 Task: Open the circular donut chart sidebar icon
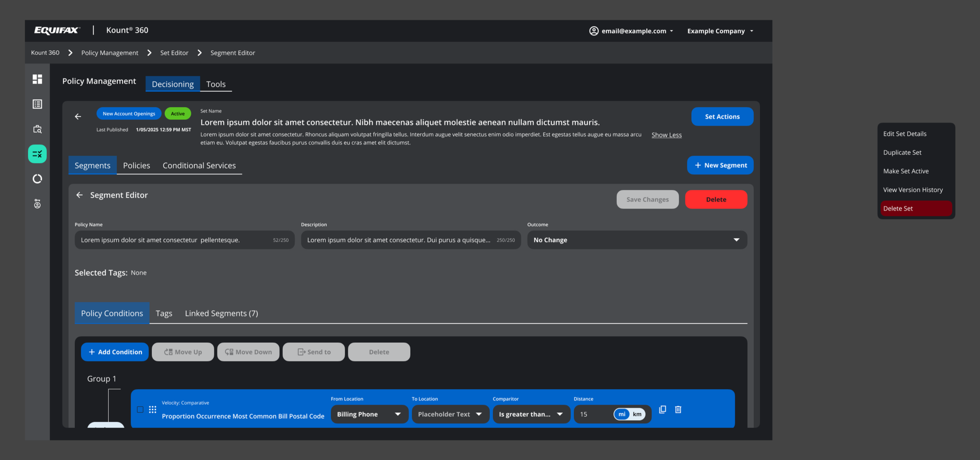pos(37,179)
